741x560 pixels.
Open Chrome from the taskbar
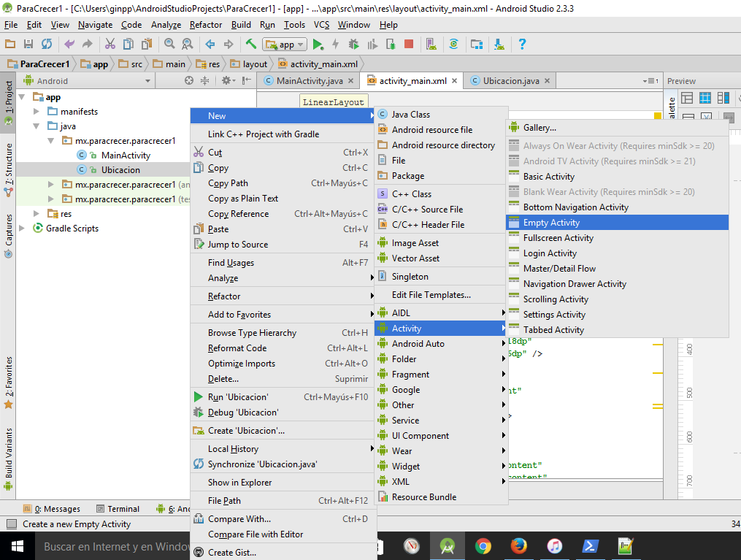pyautogui.click(x=483, y=546)
